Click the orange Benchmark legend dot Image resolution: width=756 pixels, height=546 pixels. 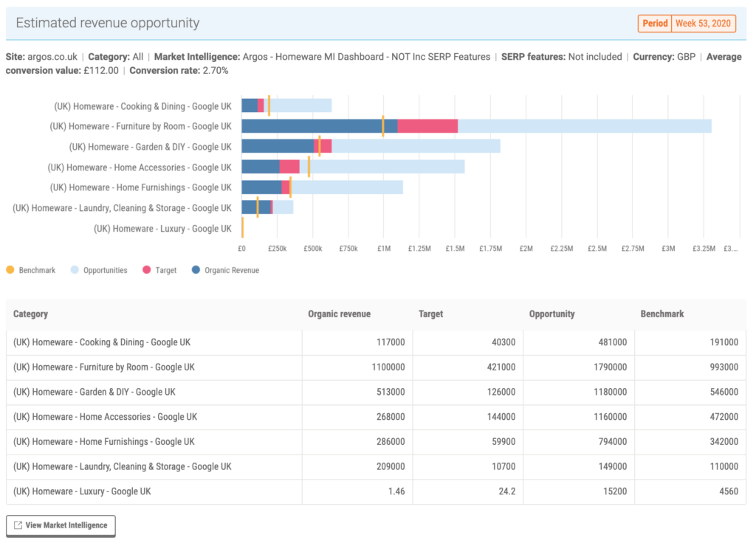[x=9, y=270]
